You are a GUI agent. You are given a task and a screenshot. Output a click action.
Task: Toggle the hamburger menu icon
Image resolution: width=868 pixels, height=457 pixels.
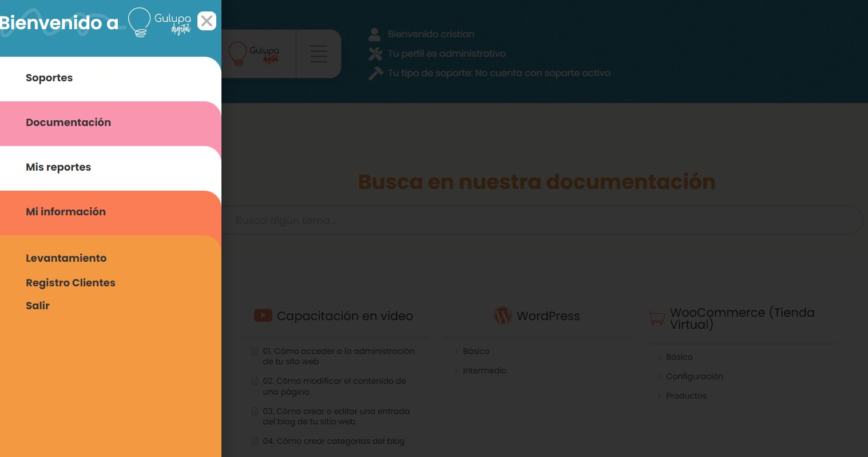click(x=319, y=54)
